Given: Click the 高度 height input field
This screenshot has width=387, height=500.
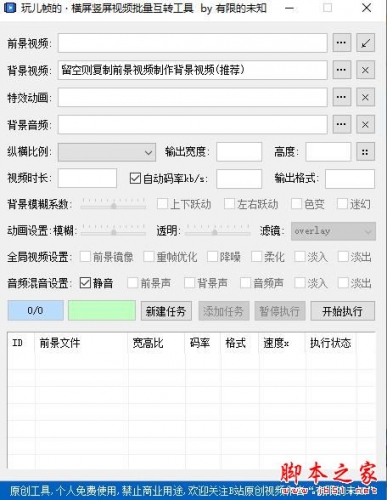Looking at the screenshot, I should 328,152.
